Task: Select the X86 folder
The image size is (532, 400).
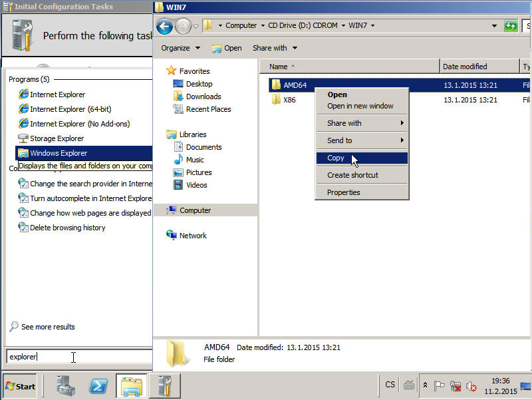Action: (x=289, y=100)
